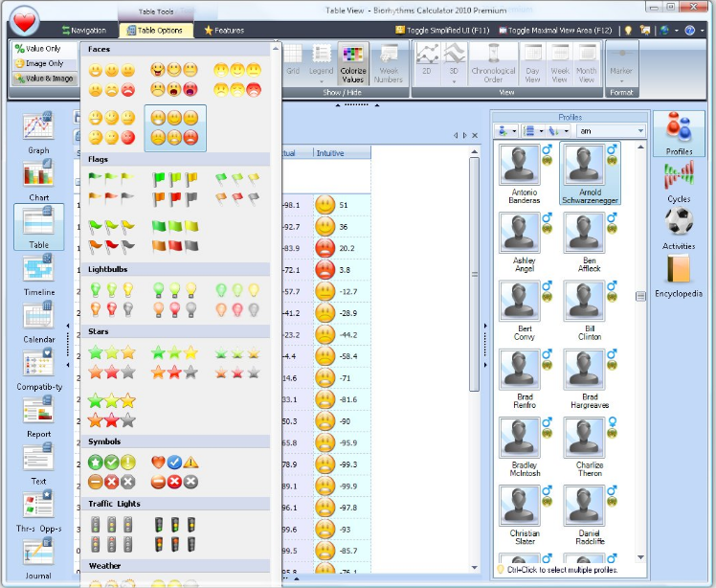This screenshot has height=588, width=716.
Task: Select Bill Clinton profile
Action: point(590,310)
